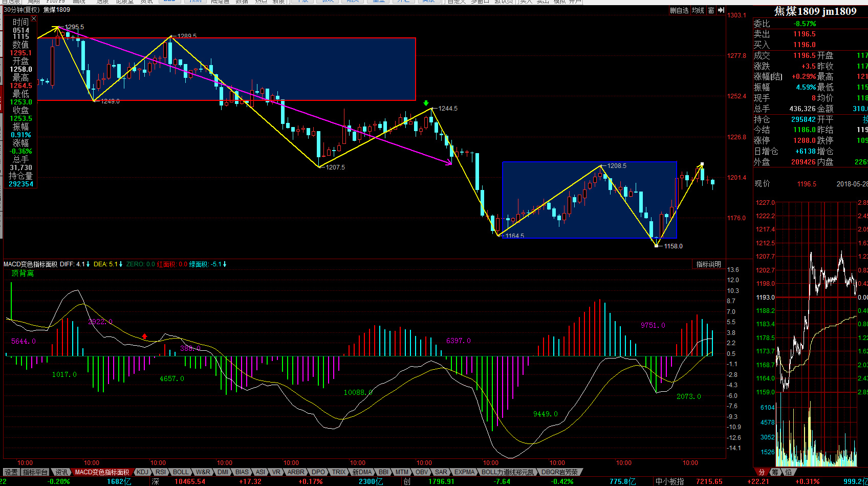Switch to the TRIX indicator tab
868x486 pixels.
tap(339, 472)
